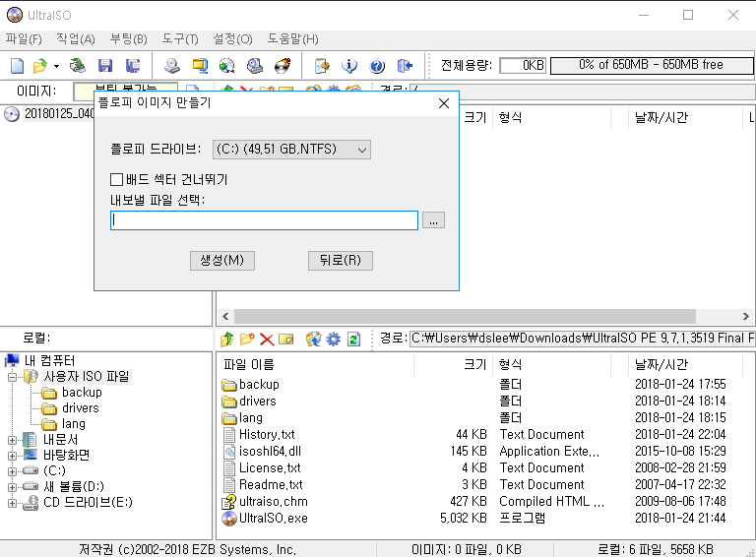Open the 플로피 드라이브 drive dropdown

[x=291, y=150]
